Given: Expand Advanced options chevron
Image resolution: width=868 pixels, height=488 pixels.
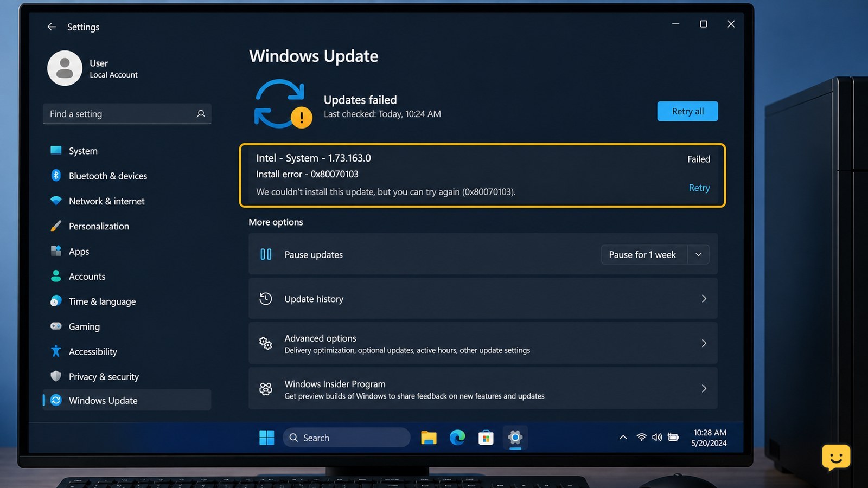Looking at the screenshot, I should click(x=704, y=343).
